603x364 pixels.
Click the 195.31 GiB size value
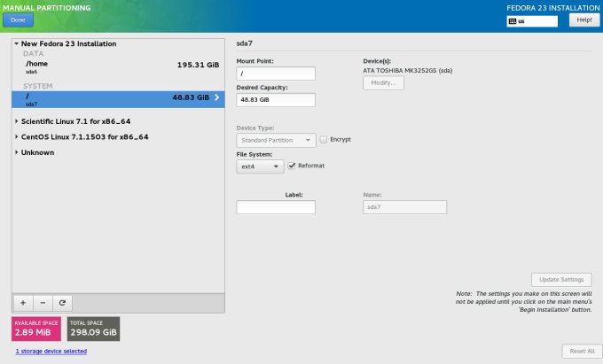[198, 65]
